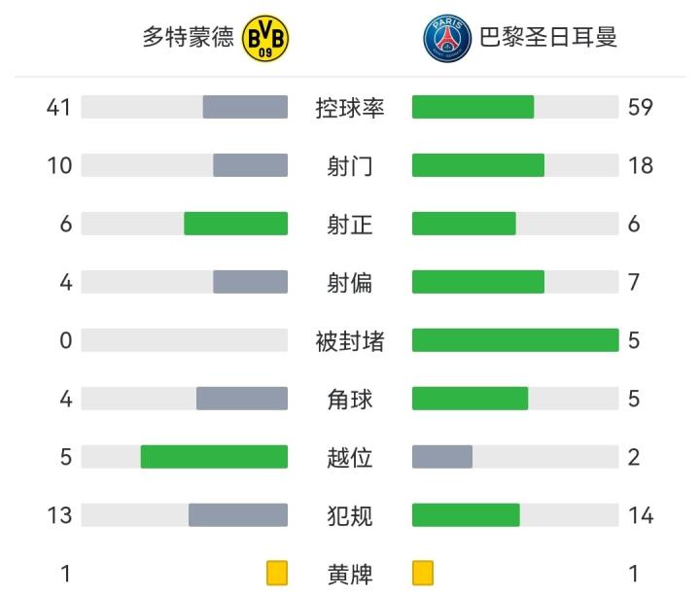Open the 多特蒙德 team name link
Image resolution: width=700 pixels, height=596 pixels.
click(189, 38)
